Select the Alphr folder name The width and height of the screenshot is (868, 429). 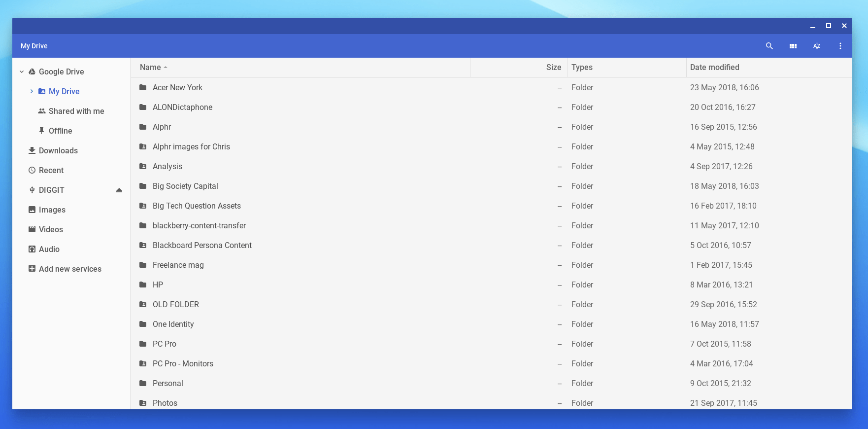pos(162,127)
